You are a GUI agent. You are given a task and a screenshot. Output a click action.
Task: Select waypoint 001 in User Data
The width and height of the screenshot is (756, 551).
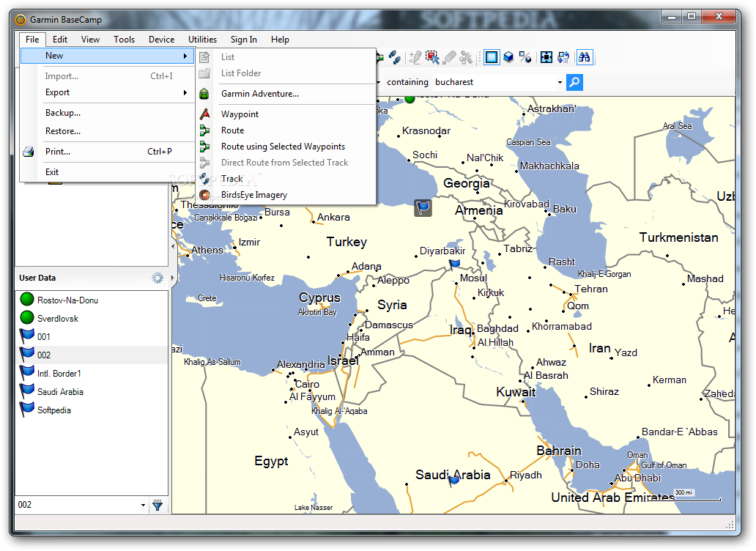[92, 337]
